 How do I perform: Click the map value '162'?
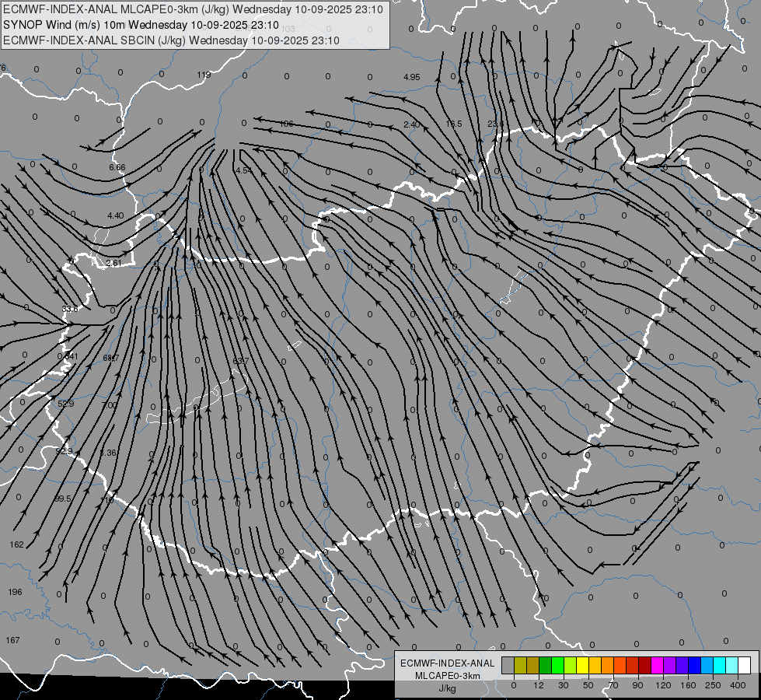click(16, 545)
